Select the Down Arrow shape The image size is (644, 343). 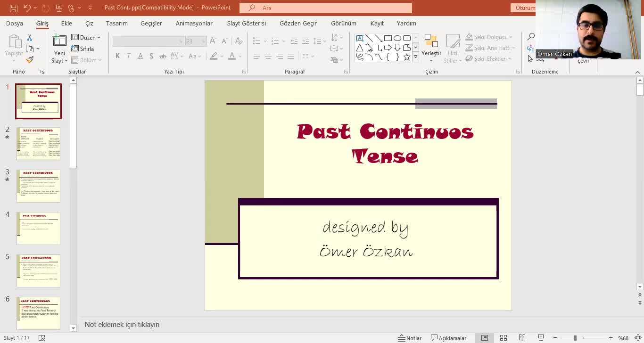click(x=397, y=48)
